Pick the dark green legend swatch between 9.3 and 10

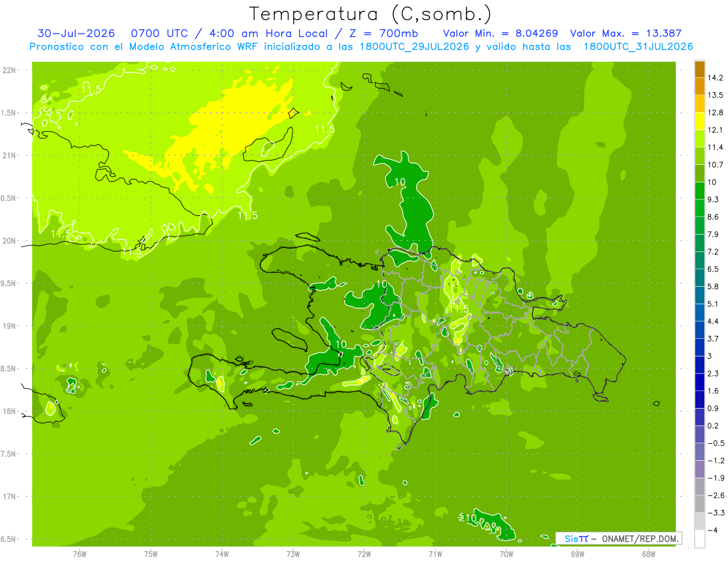[x=699, y=191]
